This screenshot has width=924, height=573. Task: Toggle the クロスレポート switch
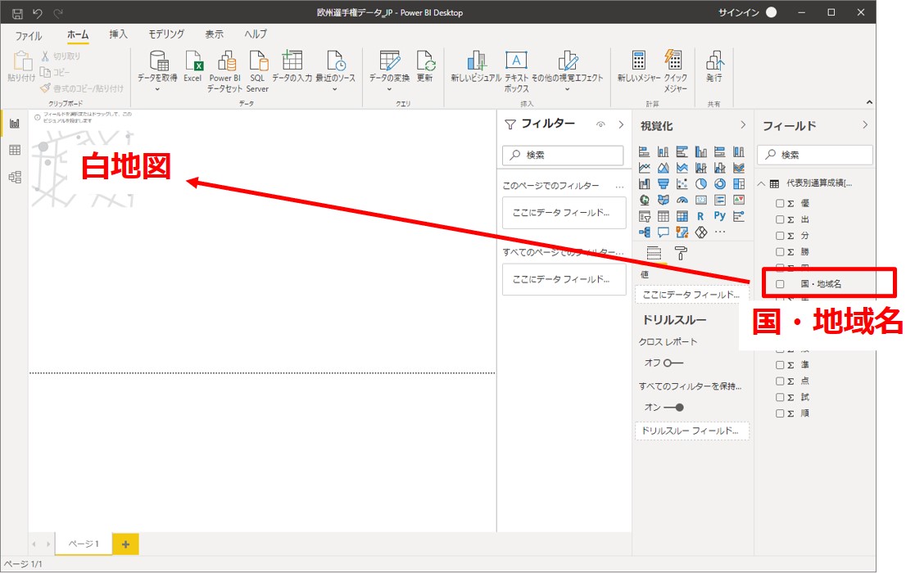[x=673, y=363]
